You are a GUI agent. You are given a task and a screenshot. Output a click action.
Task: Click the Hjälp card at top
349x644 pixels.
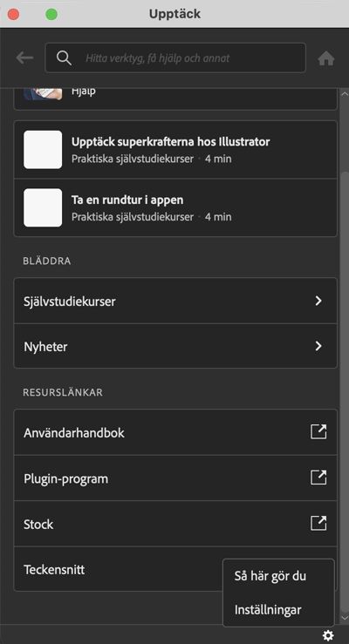[x=175, y=98]
